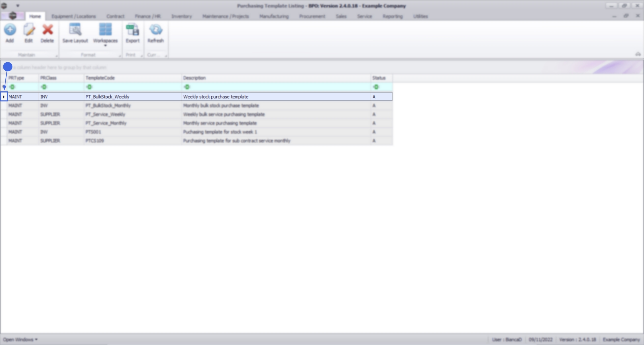This screenshot has height=345, width=644.
Task: Click Description filter row cell
Action: pos(276,87)
